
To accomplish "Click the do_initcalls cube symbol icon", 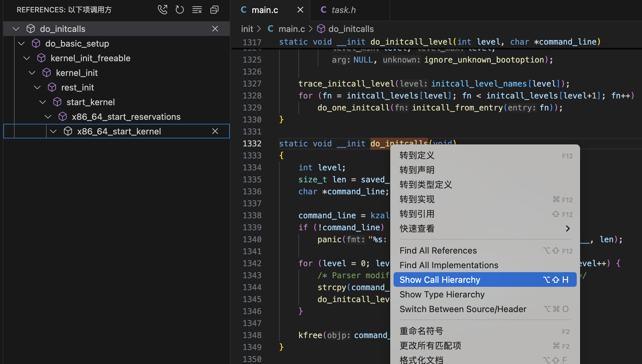I will [x=31, y=29].
